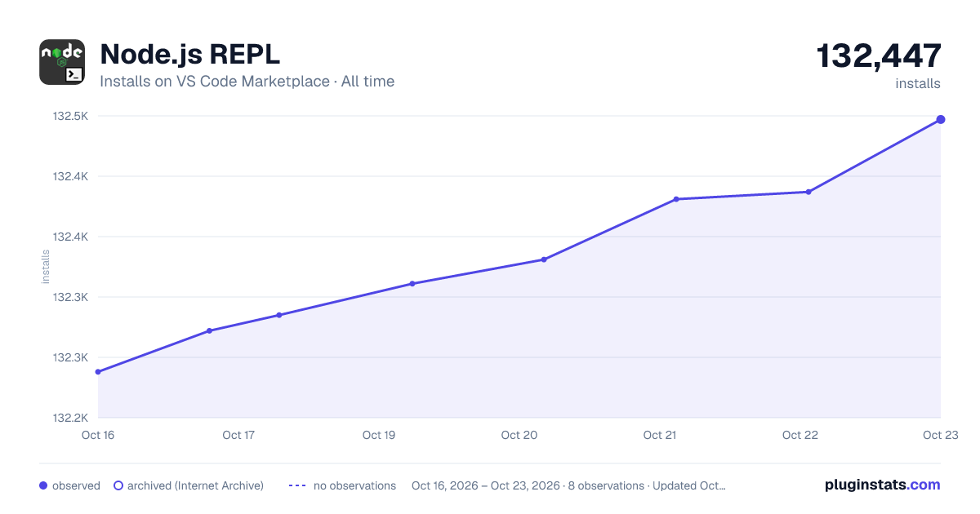
Task: Click the Oct 16 x-axis label
Action: coord(98,435)
